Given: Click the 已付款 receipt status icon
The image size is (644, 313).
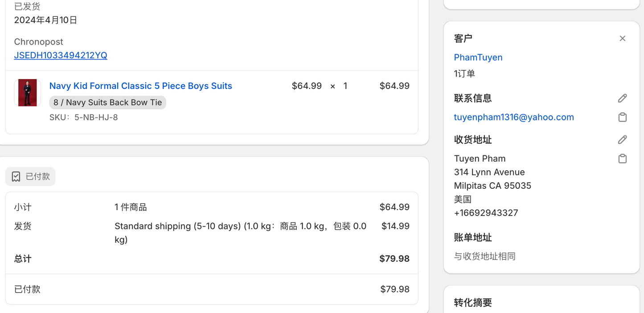Looking at the screenshot, I should click(x=16, y=177).
